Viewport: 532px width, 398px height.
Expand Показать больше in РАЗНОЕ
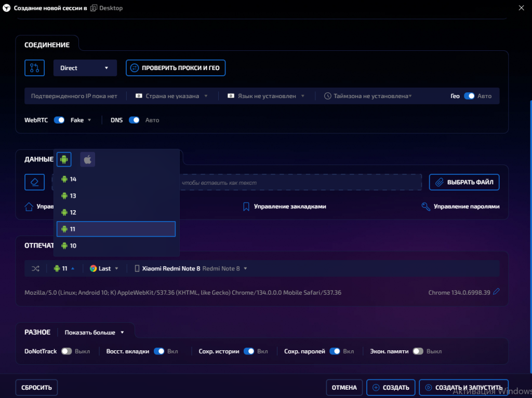tap(95, 333)
